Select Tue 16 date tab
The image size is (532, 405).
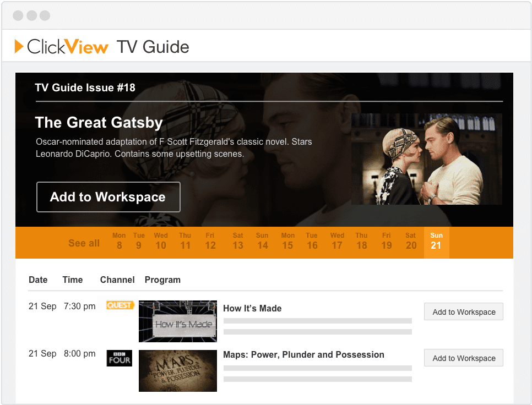pos(312,241)
